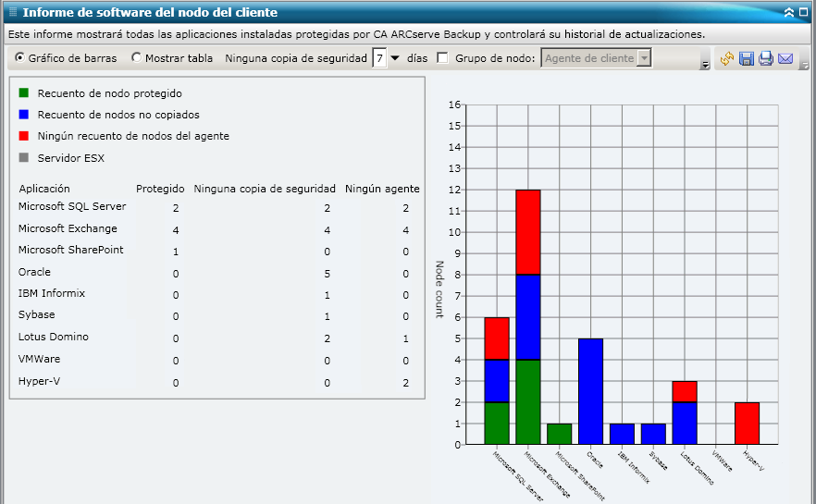This screenshot has height=504, width=816.
Task: Click the Recuento de nodo protegido legend label
Action: [110, 93]
